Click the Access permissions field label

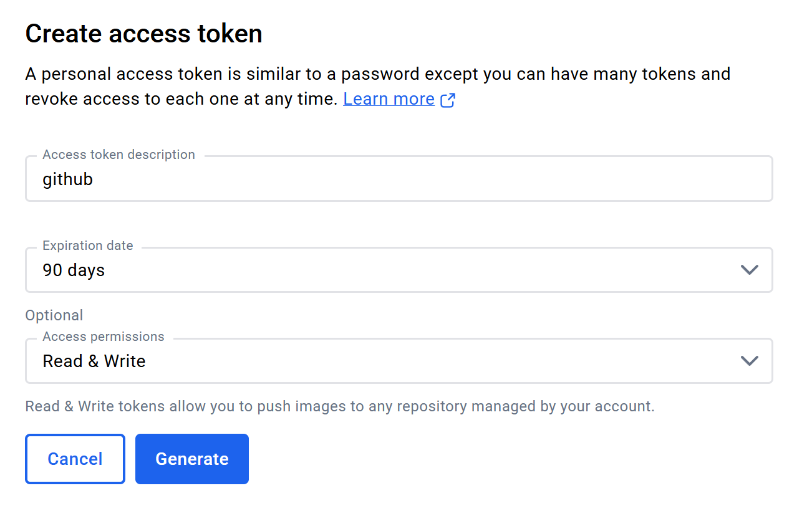pyautogui.click(x=104, y=337)
